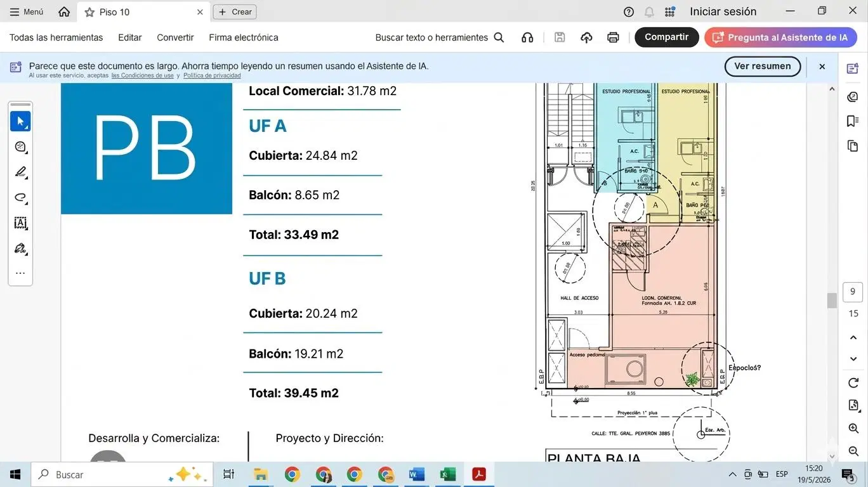Click the Acrobat taskbar icon
The width and height of the screenshot is (868, 487).
click(x=478, y=474)
